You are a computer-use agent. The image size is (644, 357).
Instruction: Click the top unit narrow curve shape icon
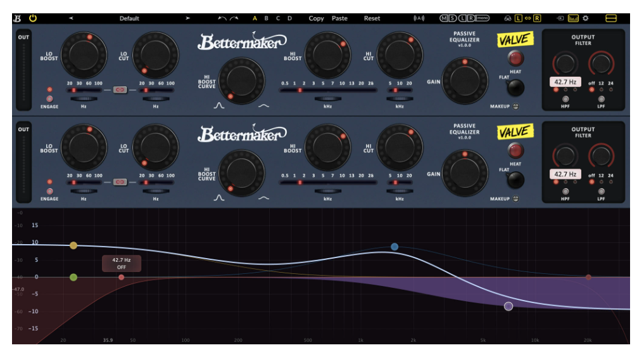219,106
